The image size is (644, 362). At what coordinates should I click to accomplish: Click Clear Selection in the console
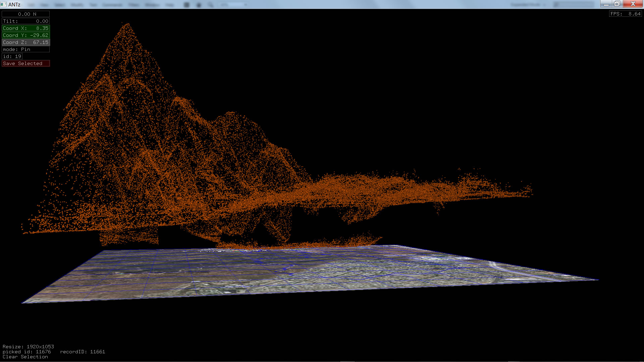[25, 357]
